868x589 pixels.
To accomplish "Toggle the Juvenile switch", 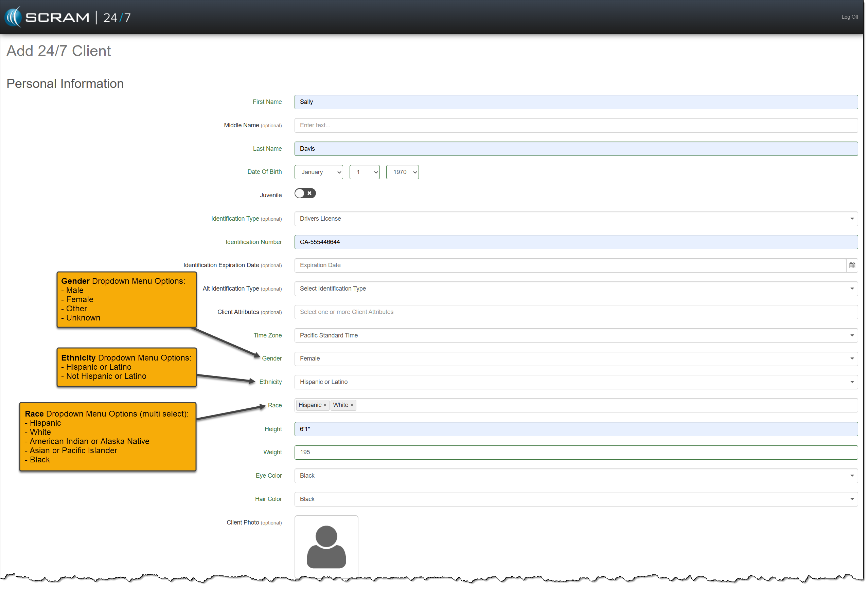I will 305,194.
